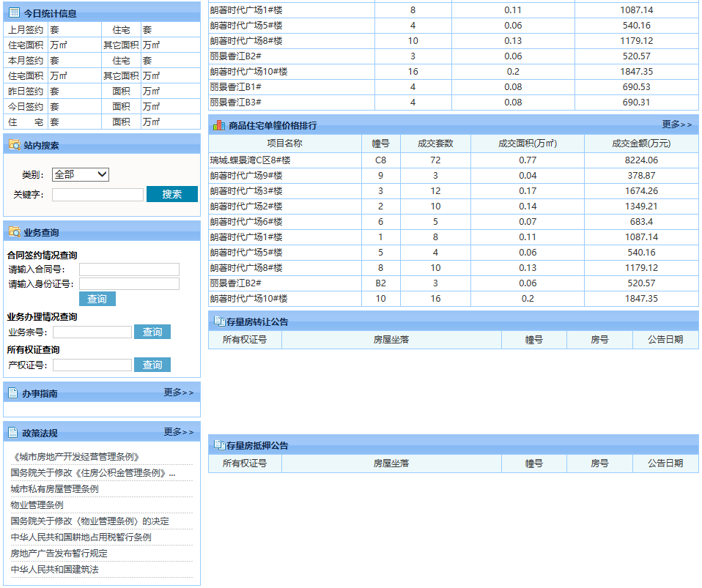Viewport: 702px width, 588px height.
Task: Click the 搜索 button
Action: point(171,194)
